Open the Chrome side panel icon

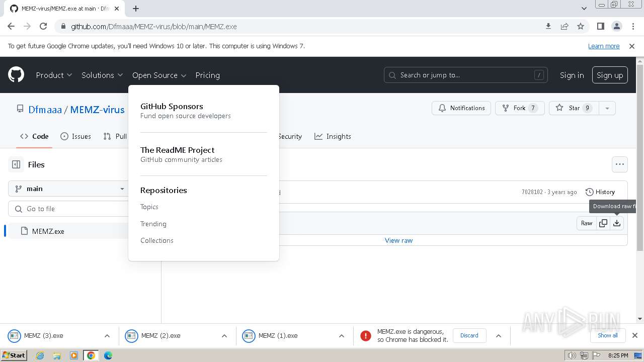click(600, 26)
